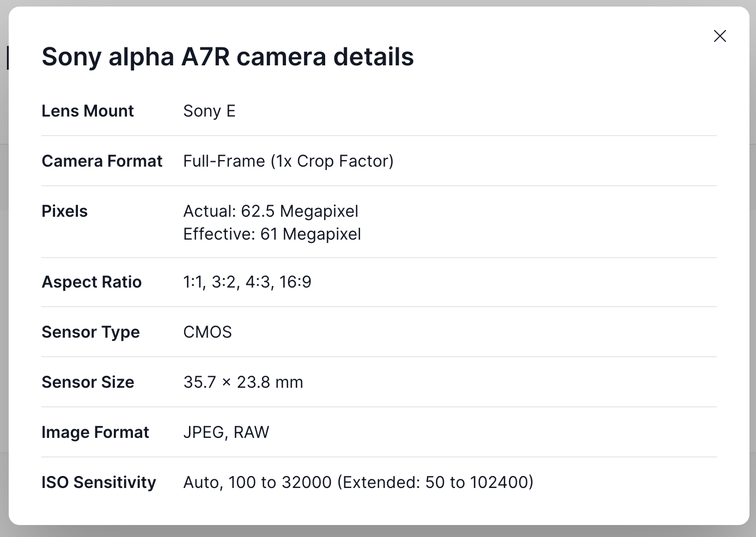Click the Sensor Type label

pyautogui.click(x=90, y=332)
